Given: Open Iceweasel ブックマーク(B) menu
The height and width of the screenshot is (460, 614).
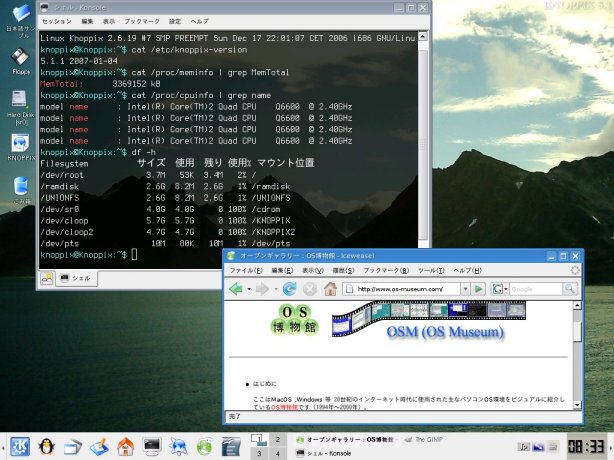Looking at the screenshot, I should pos(386,271).
